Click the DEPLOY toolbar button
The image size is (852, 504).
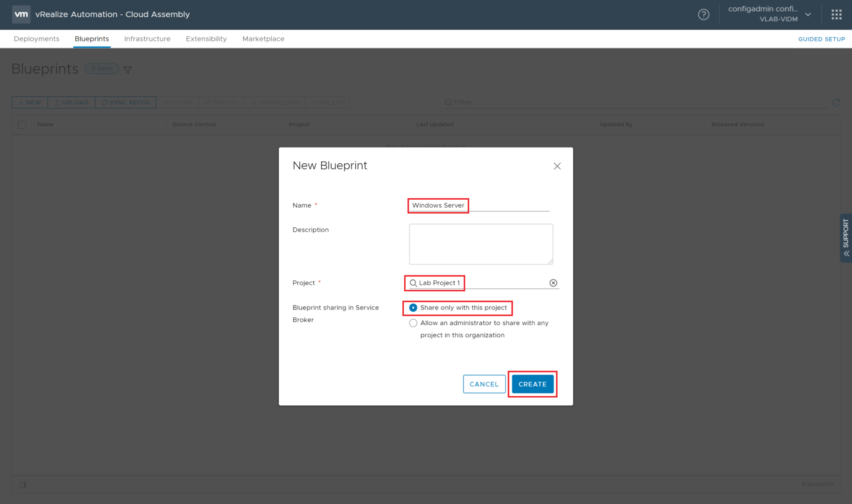coord(222,102)
